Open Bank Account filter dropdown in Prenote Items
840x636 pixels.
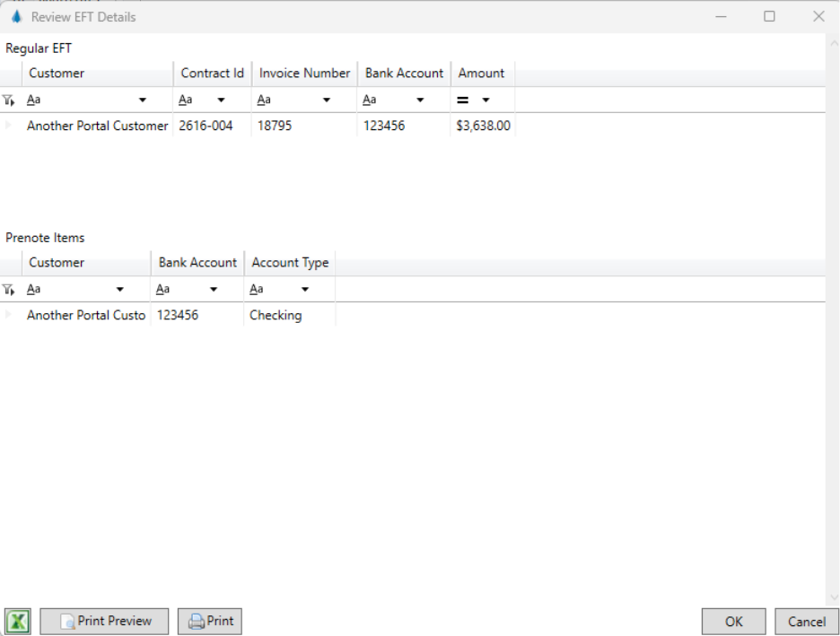(214, 290)
